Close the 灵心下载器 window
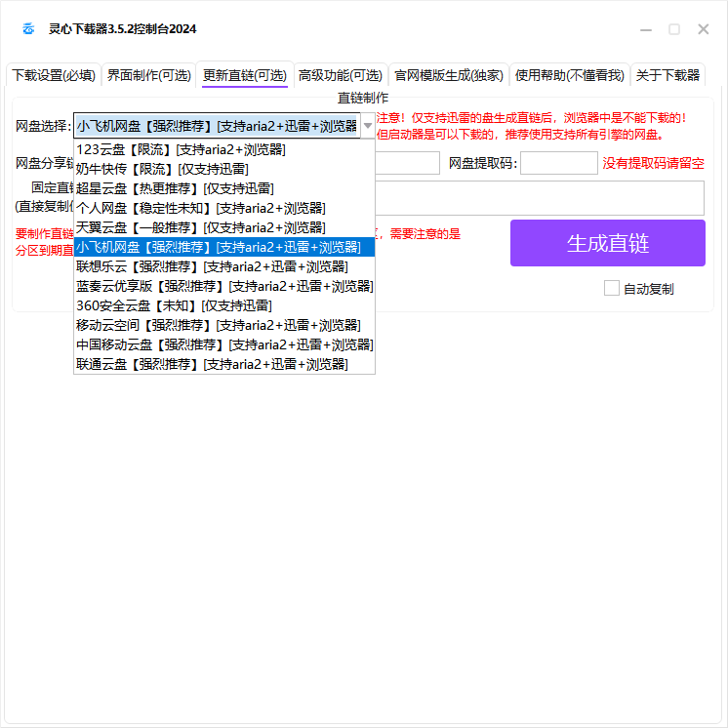Viewport: 728px width, 728px height. click(x=704, y=29)
